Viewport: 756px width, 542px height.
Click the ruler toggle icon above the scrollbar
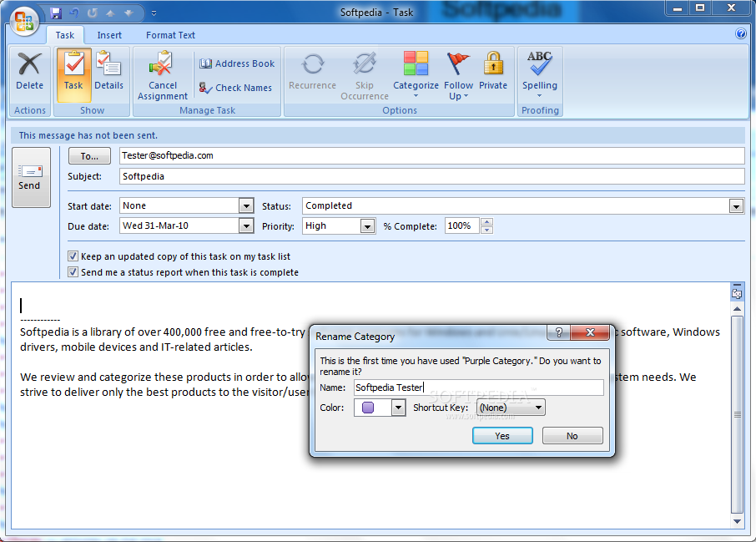[x=736, y=291]
